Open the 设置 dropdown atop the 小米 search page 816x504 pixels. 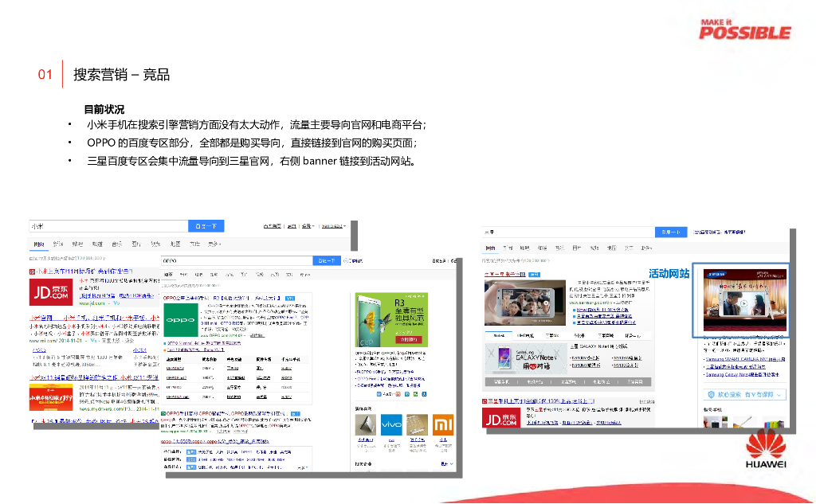click(308, 226)
